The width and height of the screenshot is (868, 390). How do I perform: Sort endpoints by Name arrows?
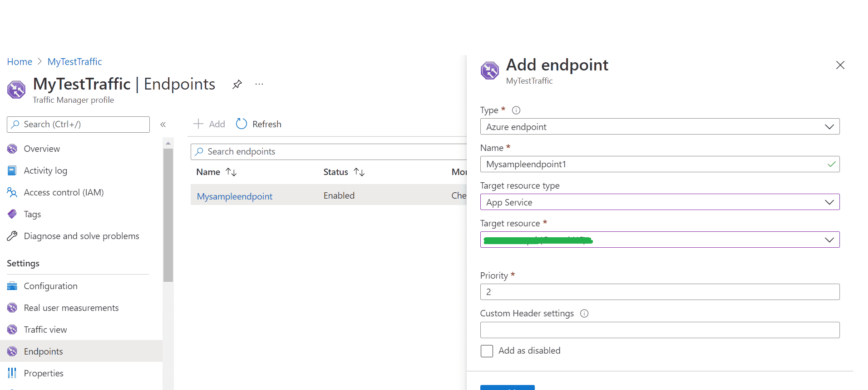click(x=231, y=172)
